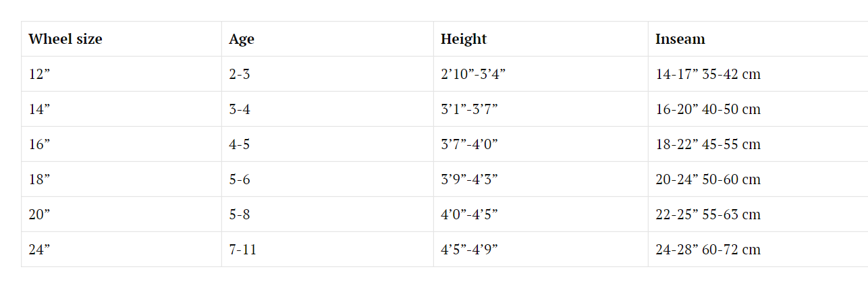Select the 12” wheel size cell
Viewport: 868px width, 282px height.
(121, 74)
